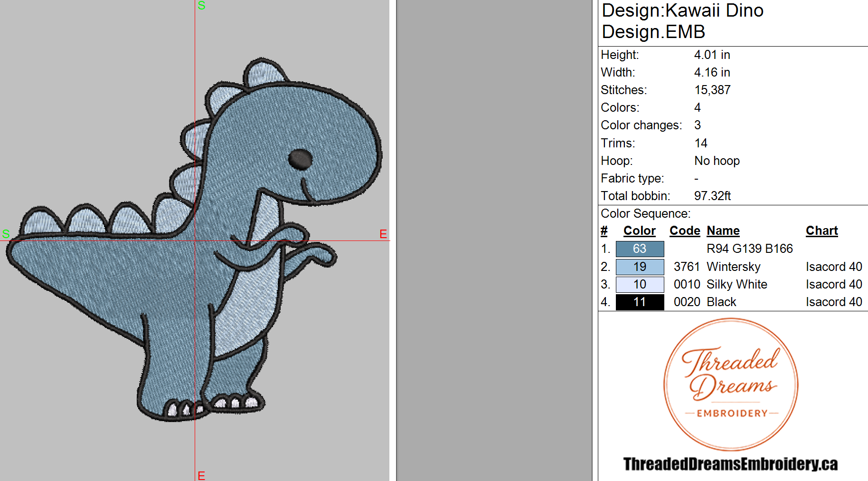Viewport: 868px width, 481px height.
Task: Select Wintersky color swatch 19
Action: [x=640, y=267]
